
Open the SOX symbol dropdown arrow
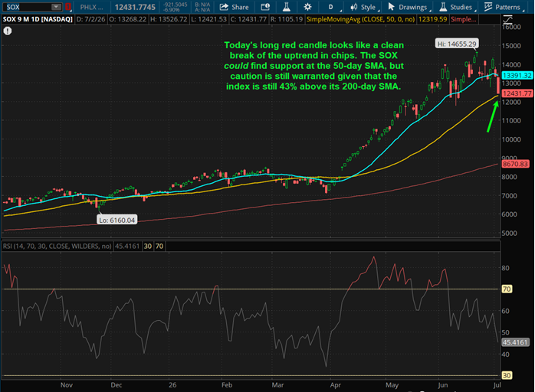pyautogui.click(x=56, y=7)
